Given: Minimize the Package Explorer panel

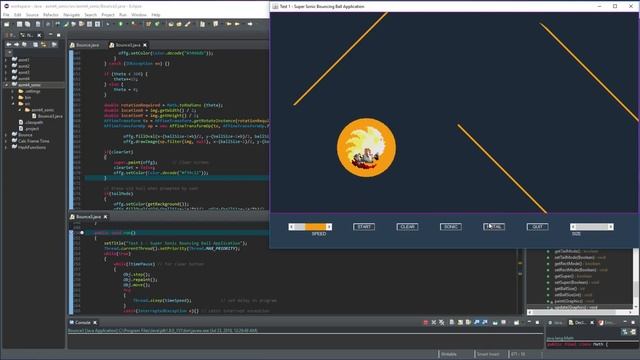Looking at the screenshot, I should click(51, 35).
